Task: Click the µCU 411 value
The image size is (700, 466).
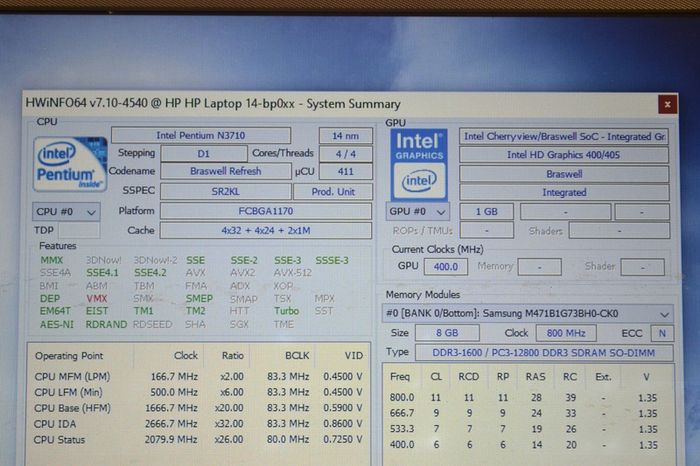Action: pos(346,171)
